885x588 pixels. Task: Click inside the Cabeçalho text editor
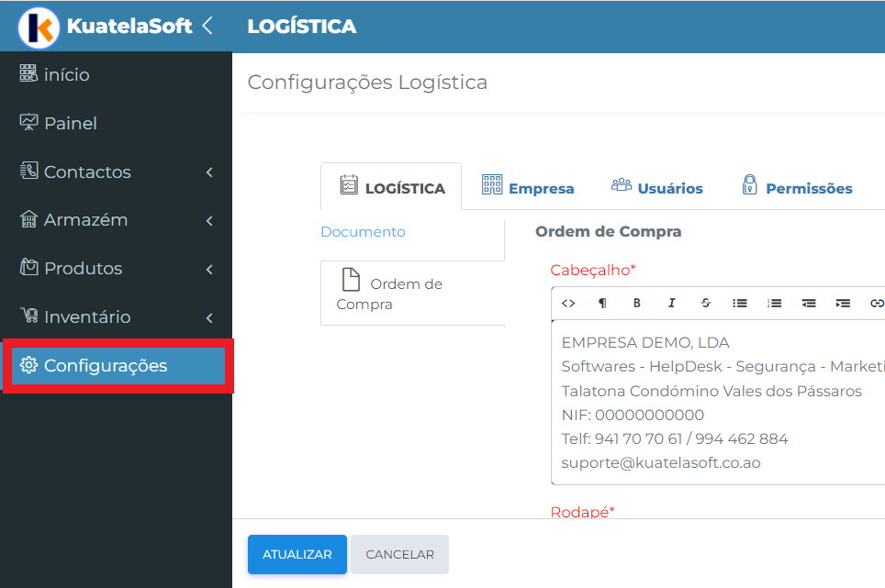tap(718, 403)
